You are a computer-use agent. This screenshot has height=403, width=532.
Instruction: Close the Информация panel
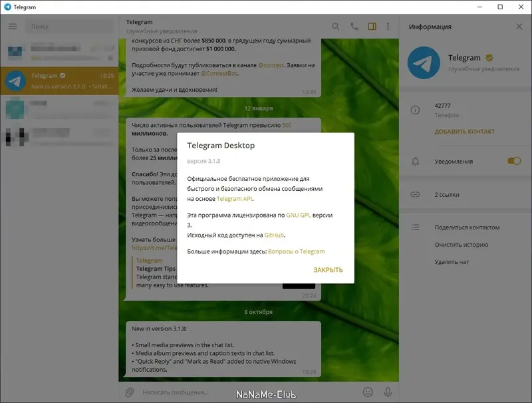(x=519, y=27)
